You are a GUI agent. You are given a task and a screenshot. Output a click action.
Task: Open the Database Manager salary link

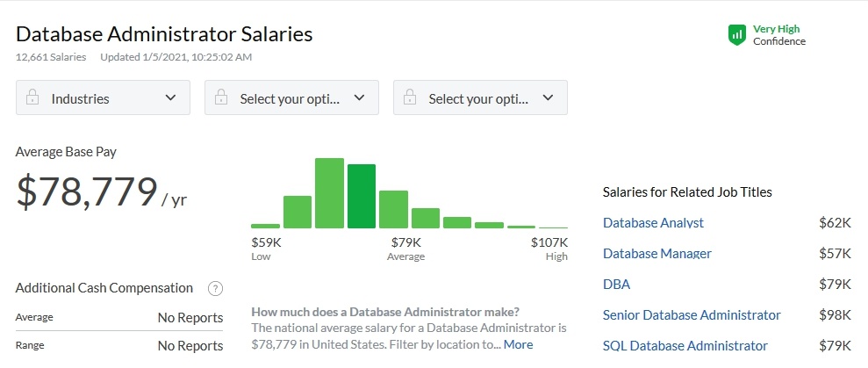click(x=656, y=254)
